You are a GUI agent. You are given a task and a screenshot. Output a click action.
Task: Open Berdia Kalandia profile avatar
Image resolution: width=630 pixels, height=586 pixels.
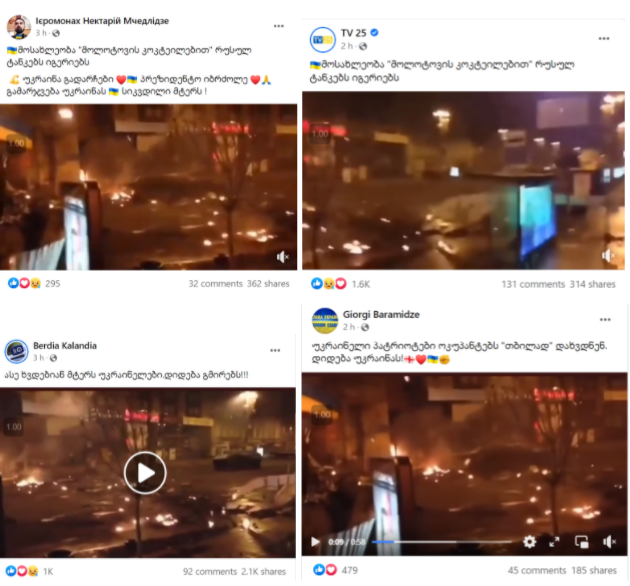coord(16,351)
